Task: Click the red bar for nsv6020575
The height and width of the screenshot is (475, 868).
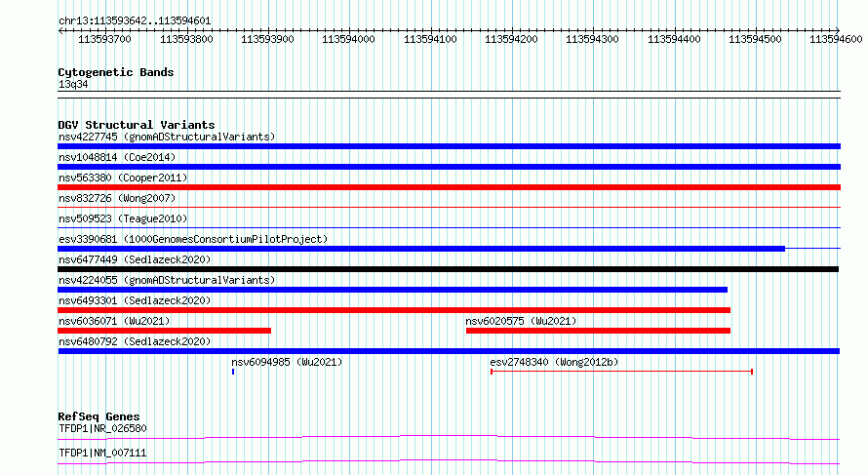Action: 599,331
